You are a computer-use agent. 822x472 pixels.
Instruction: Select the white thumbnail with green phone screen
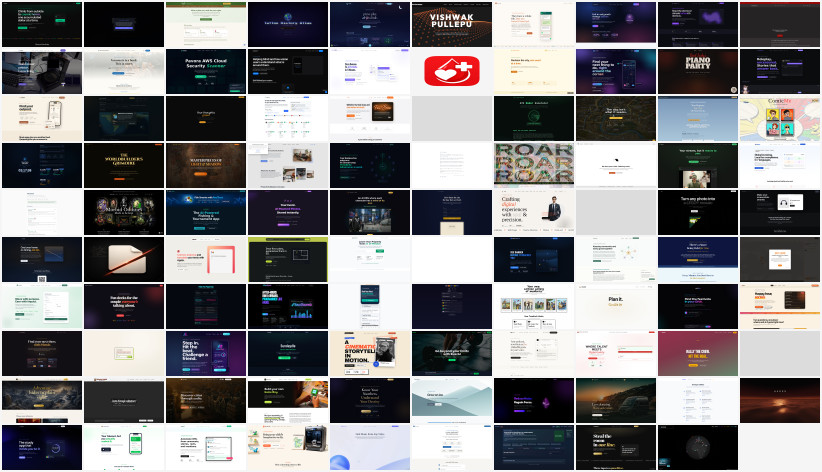[124, 447]
